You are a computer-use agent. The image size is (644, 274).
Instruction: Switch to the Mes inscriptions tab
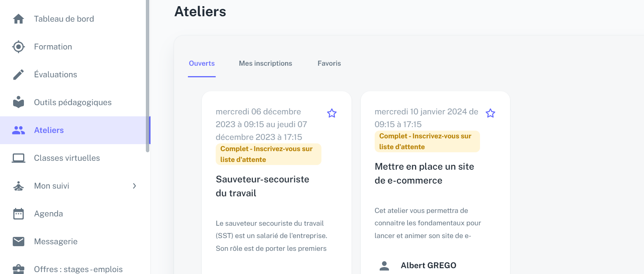(x=265, y=63)
